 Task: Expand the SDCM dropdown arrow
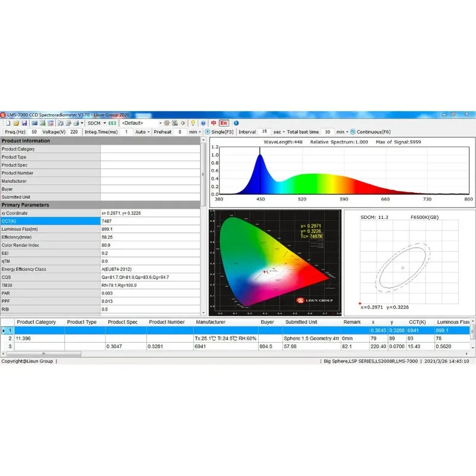coord(105,123)
